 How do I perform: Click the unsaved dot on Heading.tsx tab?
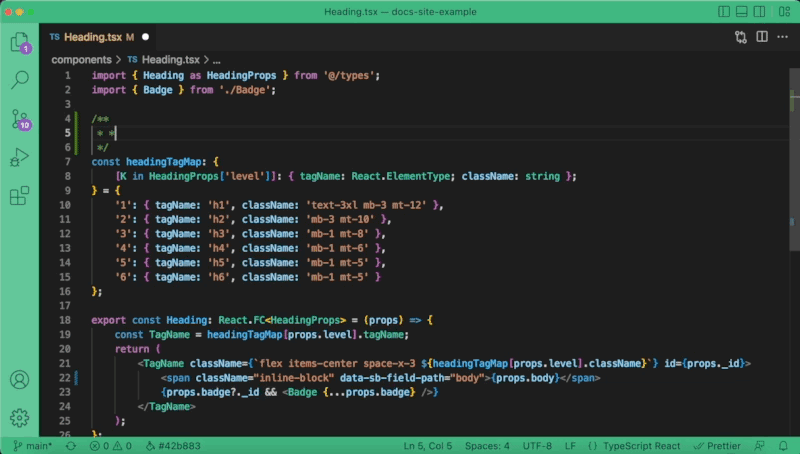pyautogui.click(x=145, y=37)
